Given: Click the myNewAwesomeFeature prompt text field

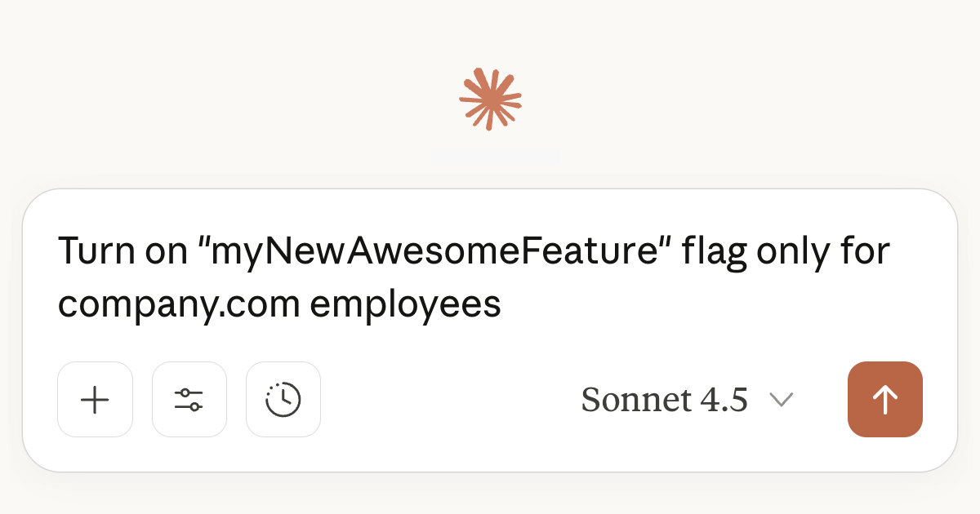Looking at the screenshot, I should pos(474,276).
